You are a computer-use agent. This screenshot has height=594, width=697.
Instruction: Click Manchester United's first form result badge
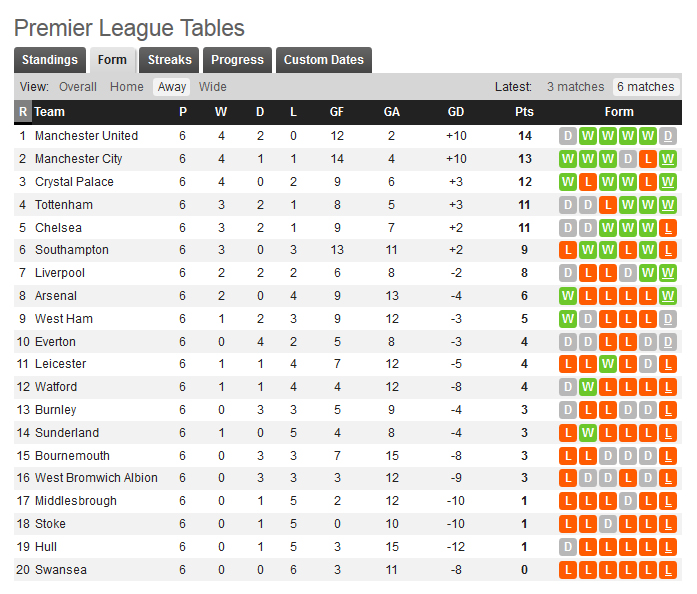[x=568, y=136]
